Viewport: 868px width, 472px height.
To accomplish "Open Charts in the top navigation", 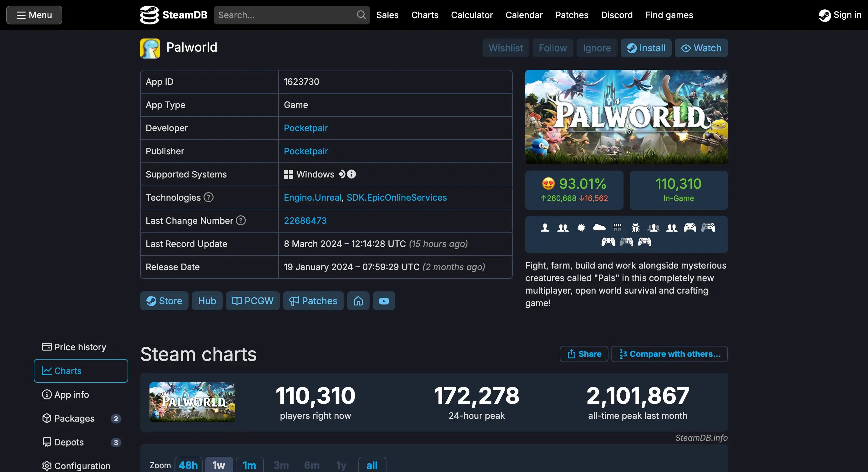I will click(x=425, y=15).
